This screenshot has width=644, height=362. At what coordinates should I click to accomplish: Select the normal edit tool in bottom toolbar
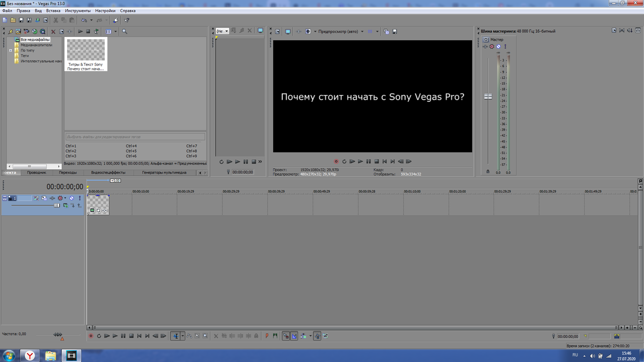pyautogui.click(x=175, y=336)
